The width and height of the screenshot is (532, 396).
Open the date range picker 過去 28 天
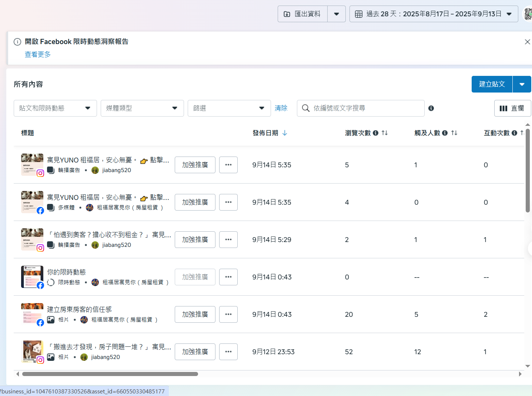tap(434, 14)
